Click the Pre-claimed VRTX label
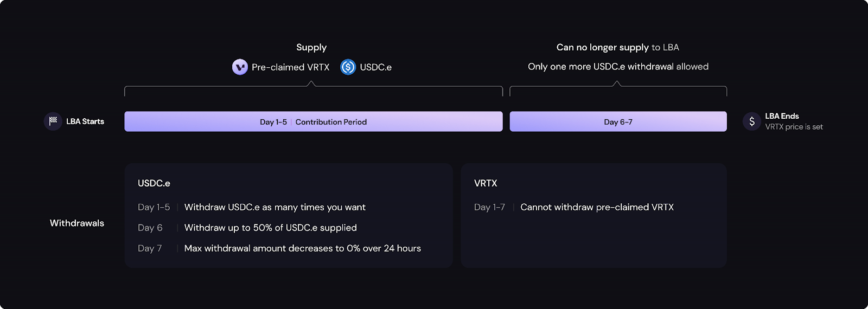Image resolution: width=868 pixels, height=309 pixels. tap(290, 67)
